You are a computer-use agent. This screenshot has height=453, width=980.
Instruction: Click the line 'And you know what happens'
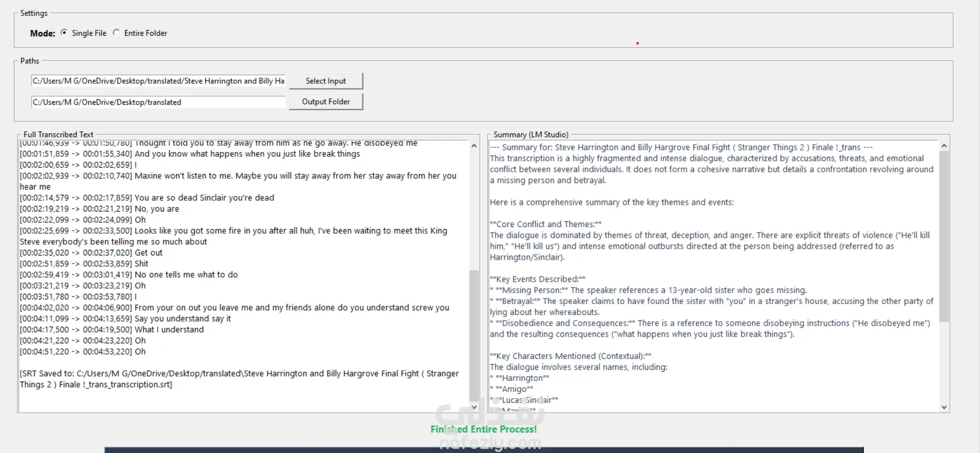190,154
